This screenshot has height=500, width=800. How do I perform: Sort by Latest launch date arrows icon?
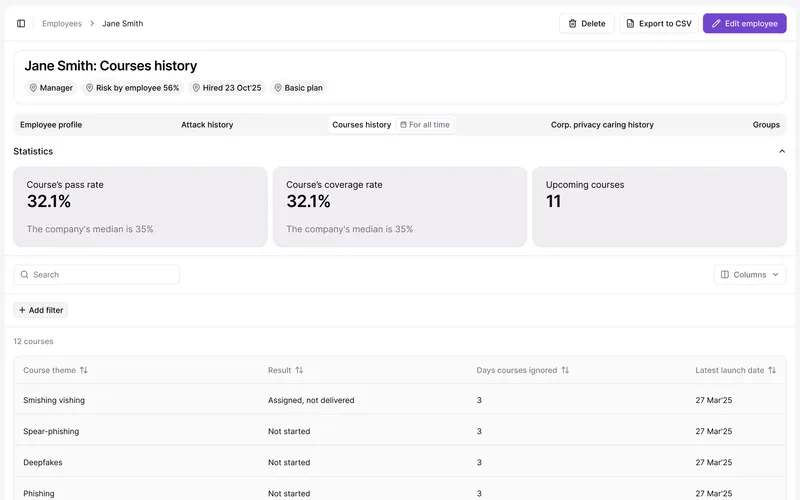point(772,370)
